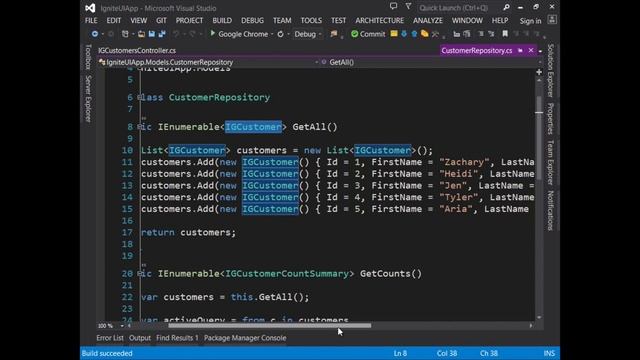Open the WINDOW menu
The image size is (640, 360).
tap(467, 20)
